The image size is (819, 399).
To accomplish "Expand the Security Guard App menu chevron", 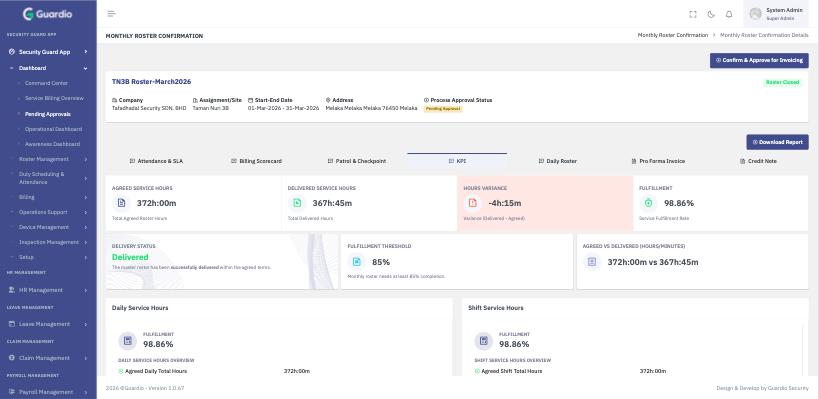I will pyautogui.click(x=86, y=52).
